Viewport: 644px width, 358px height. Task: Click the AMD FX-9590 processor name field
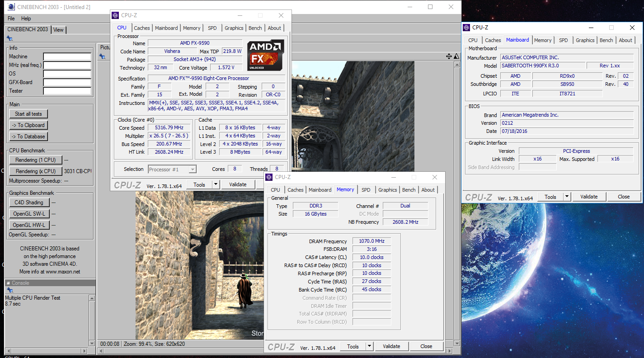[195, 43]
